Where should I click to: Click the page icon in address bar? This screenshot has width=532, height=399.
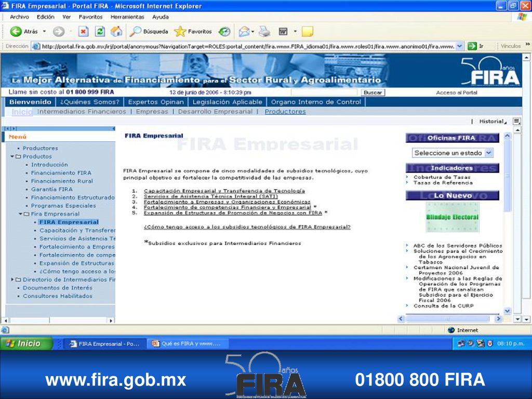(x=36, y=46)
